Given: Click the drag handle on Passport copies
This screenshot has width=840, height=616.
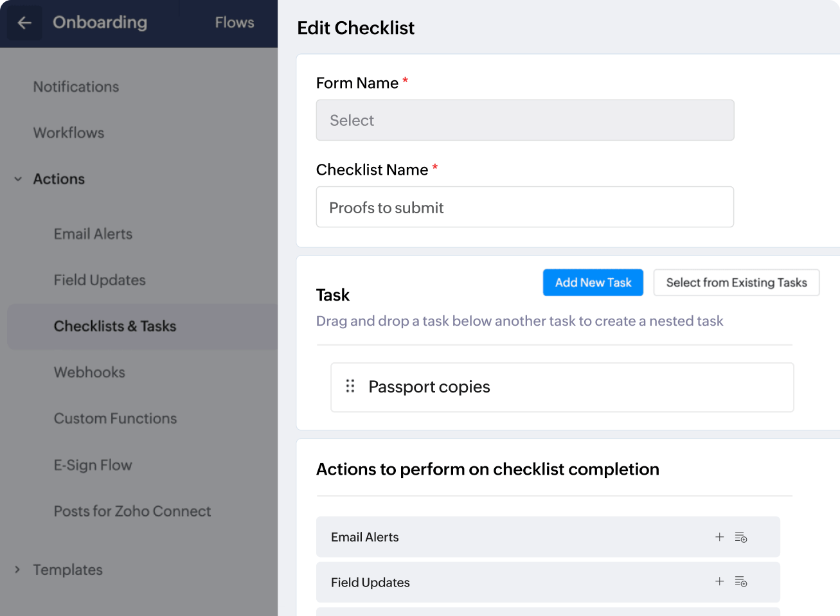Looking at the screenshot, I should (350, 386).
